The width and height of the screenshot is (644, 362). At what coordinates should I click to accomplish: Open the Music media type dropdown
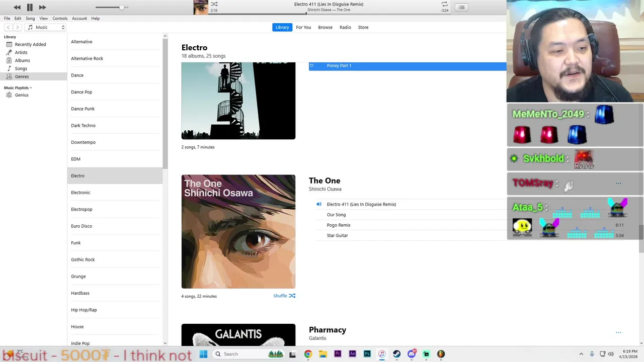point(46,27)
